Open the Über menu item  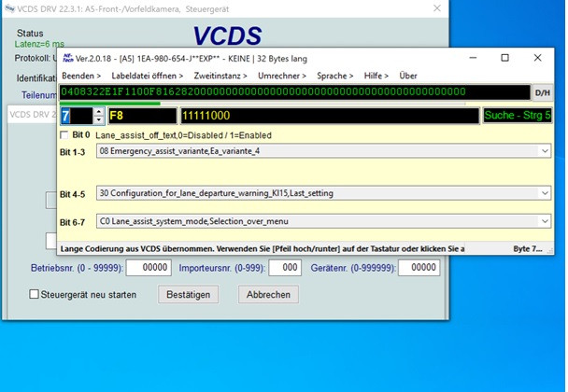(408, 76)
